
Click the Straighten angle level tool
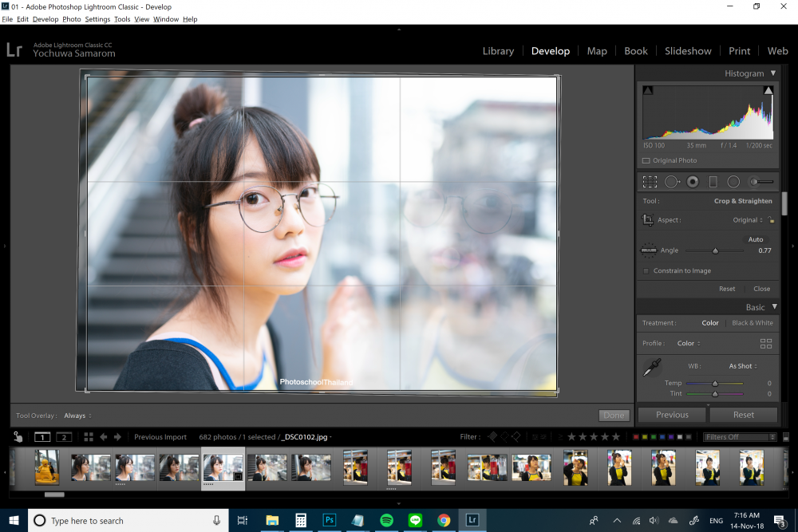tap(648, 250)
